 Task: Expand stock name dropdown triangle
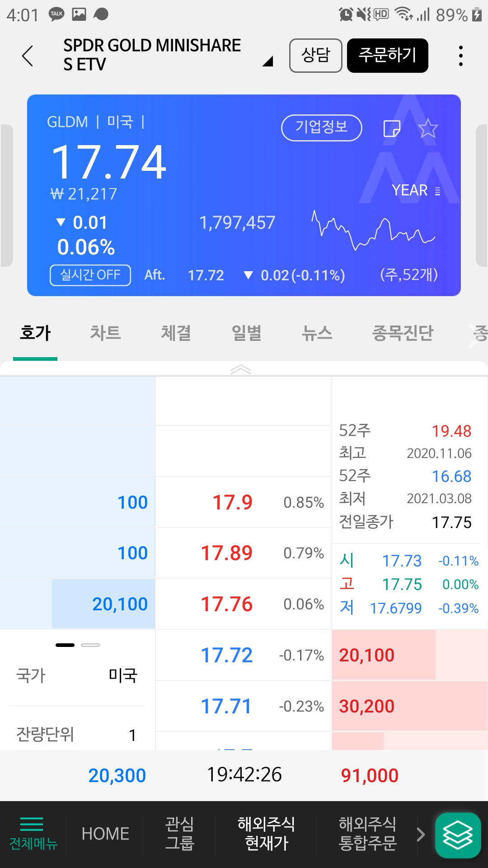pos(267,61)
